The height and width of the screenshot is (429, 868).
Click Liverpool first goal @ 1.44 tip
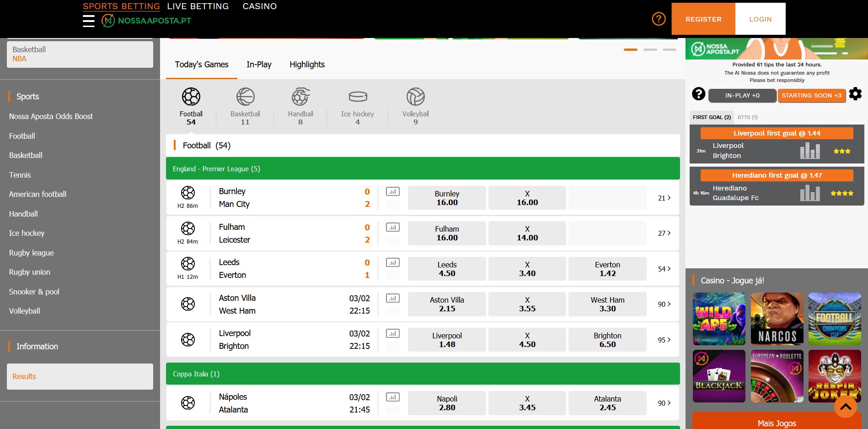[777, 133]
